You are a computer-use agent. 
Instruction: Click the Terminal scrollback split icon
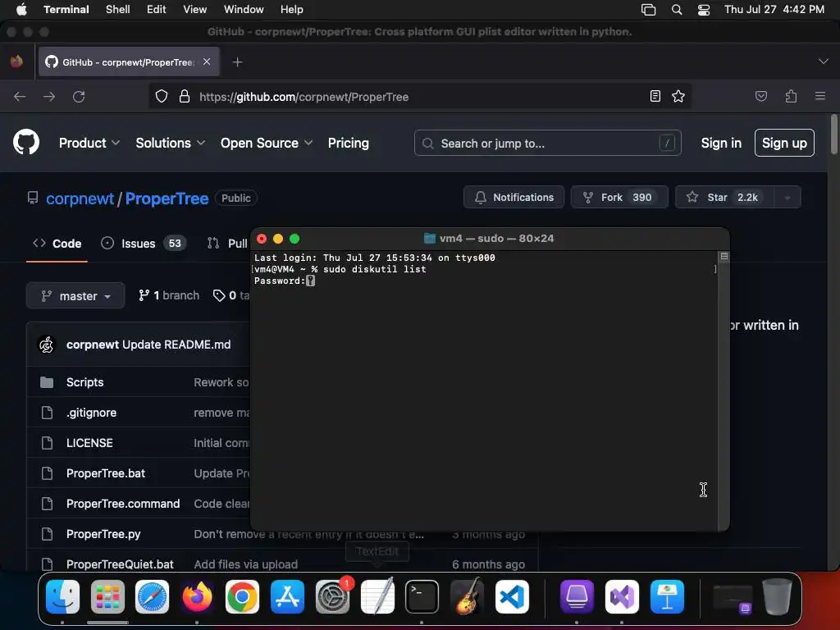(724, 257)
